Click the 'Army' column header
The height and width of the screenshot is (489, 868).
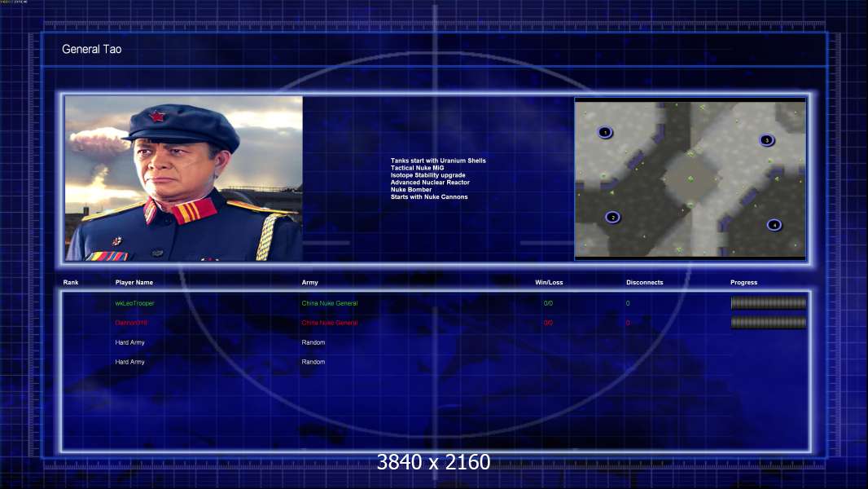click(x=310, y=283)
